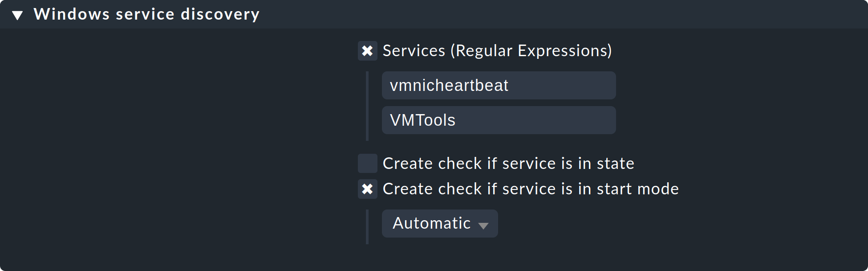Click the empty checkbox square near state option
The height and width of the screenshot is (271, 868).
point(367,164)
